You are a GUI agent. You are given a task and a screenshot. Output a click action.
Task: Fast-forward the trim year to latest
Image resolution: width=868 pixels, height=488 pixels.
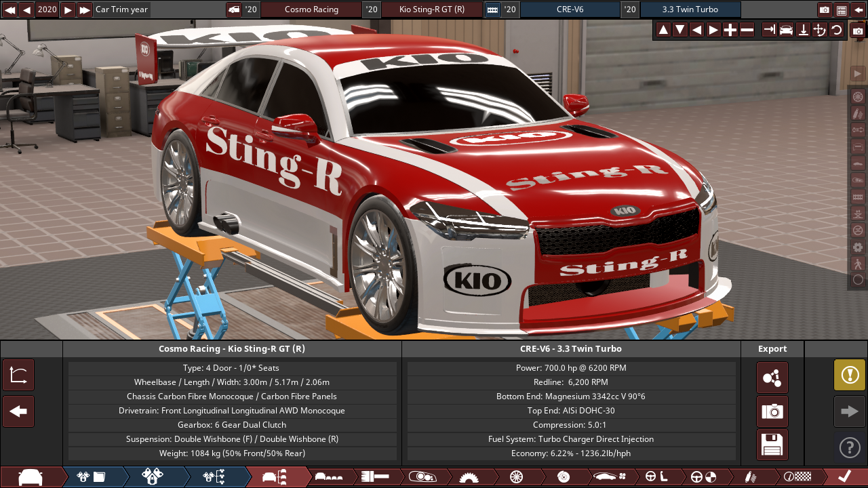pos(85,9)
